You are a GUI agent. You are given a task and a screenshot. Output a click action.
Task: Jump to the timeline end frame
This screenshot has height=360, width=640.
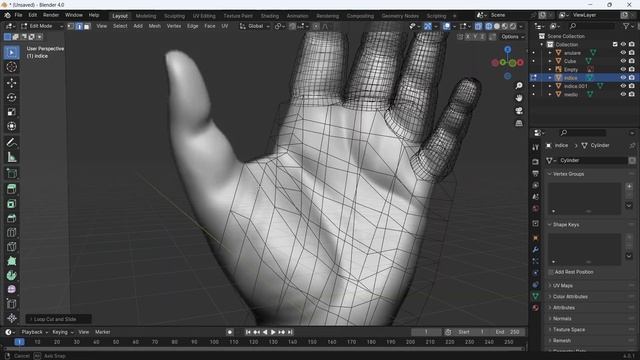click(290, 332)
